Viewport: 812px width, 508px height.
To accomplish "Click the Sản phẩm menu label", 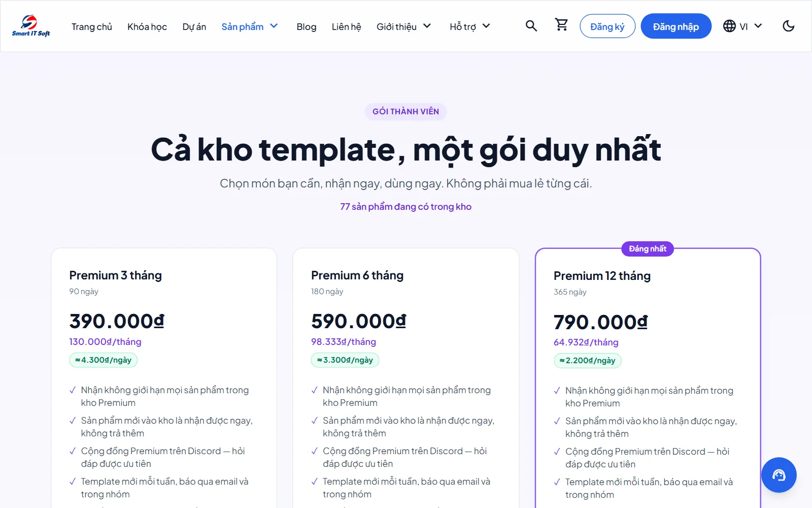I will [x=243, y=26].
